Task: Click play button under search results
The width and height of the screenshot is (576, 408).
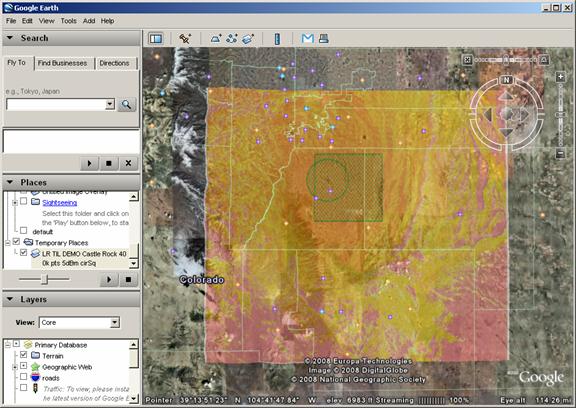Action: (x=89, y=163)
